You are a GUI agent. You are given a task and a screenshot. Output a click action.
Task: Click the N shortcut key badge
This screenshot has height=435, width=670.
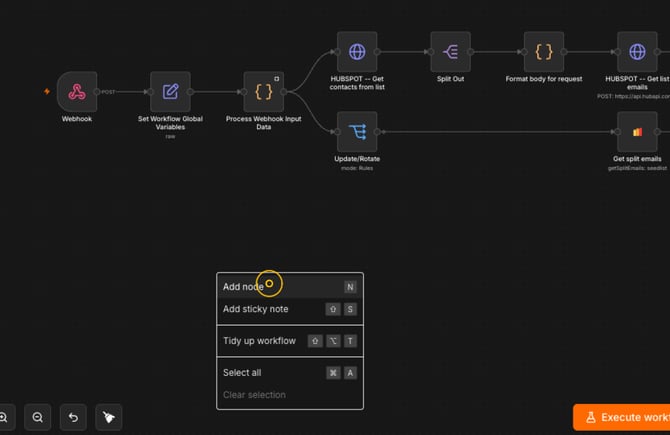[350, 287]
